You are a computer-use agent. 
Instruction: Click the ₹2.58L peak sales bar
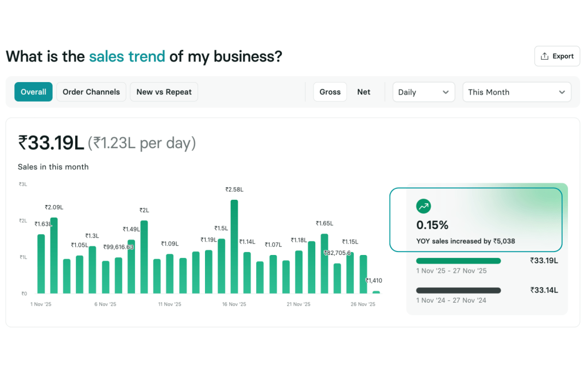[x=234, y=247]
